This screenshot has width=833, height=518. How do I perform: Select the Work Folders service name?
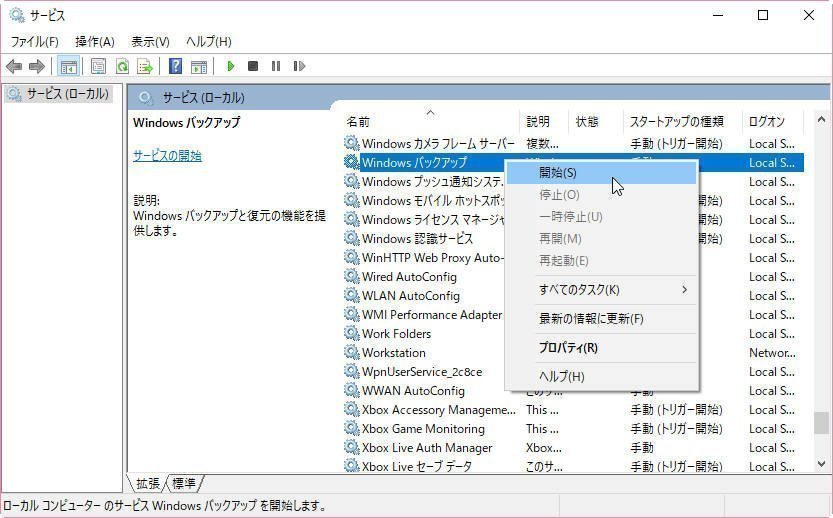point(396,334)
